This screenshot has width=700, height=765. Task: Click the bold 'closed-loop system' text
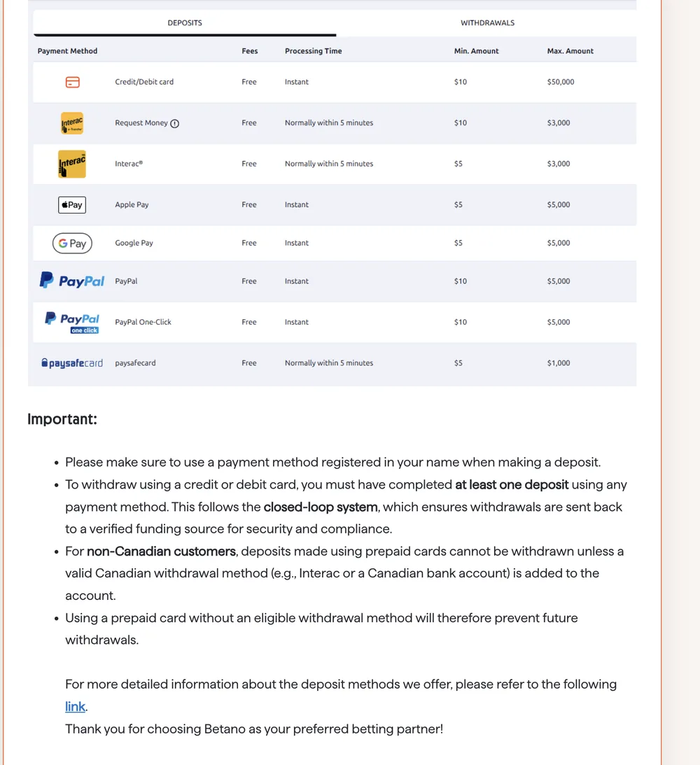[x=321, y=507]
